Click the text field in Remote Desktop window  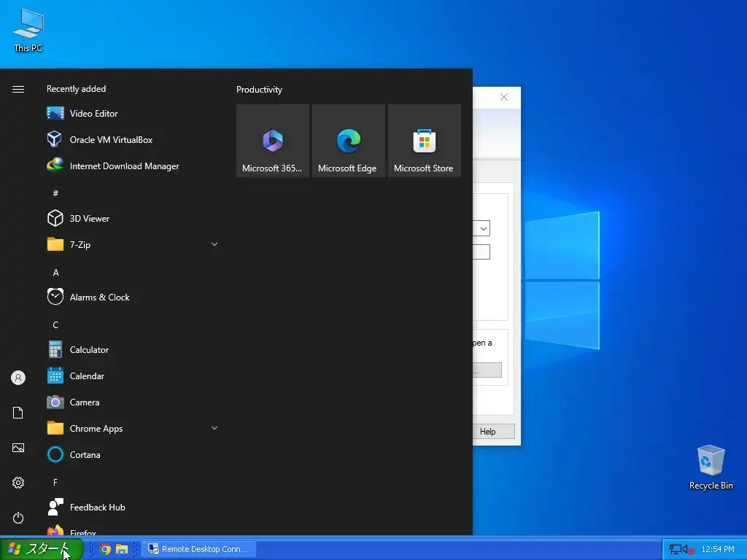coord(481,252)
